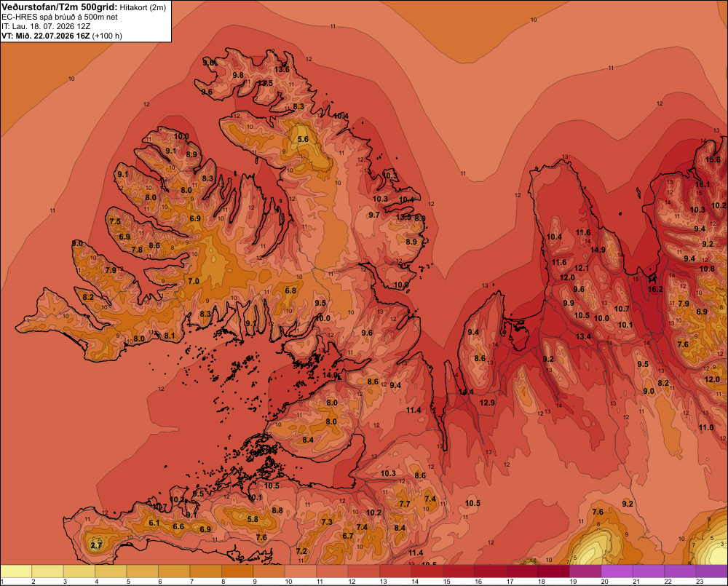Screen dimensions: 728x586
Task: Click the temperature value 13.4
Action: pyautogui.click(x=583, y=336)
